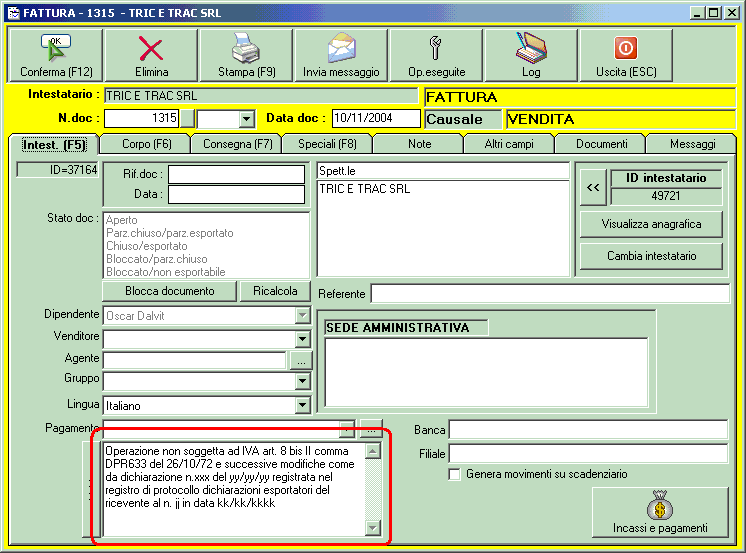Click into the Banca input field
Screen dimensions: 746x553
pyautogui.click(x=589, y=430)
